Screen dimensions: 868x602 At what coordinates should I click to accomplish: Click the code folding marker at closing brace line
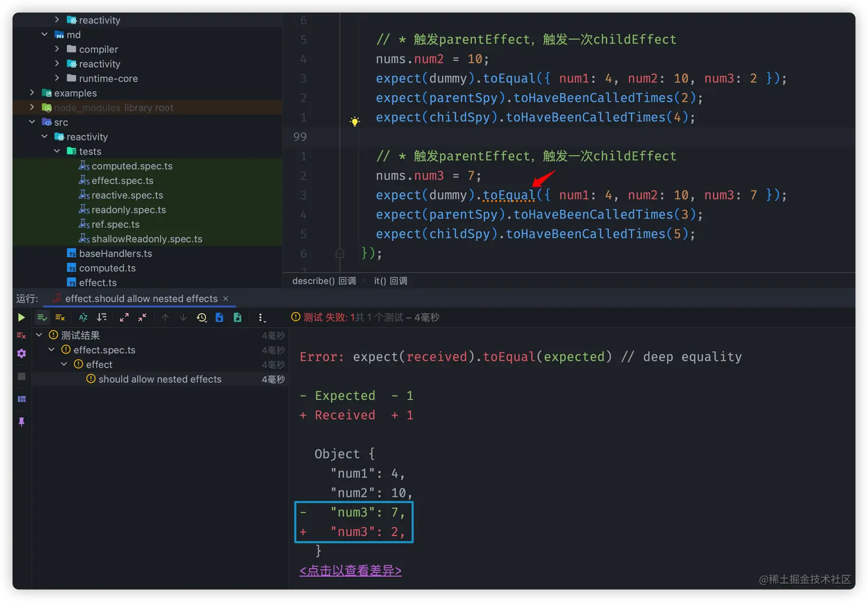pos(340,253)
